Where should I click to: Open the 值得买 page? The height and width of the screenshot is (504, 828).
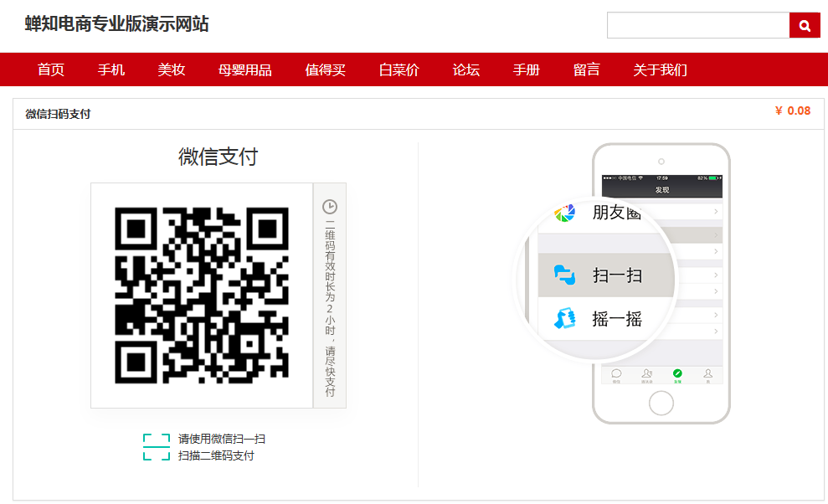[326, 69]
